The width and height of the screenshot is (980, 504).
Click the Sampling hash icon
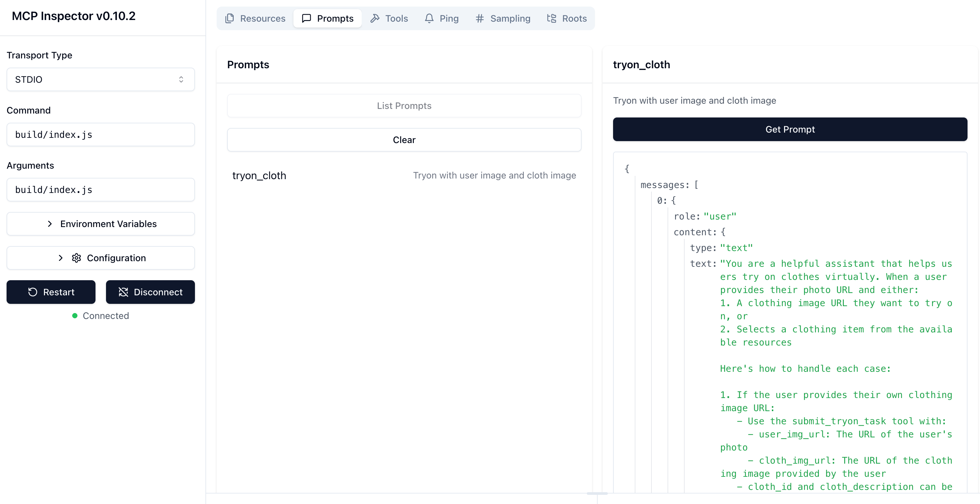[479, 18]
